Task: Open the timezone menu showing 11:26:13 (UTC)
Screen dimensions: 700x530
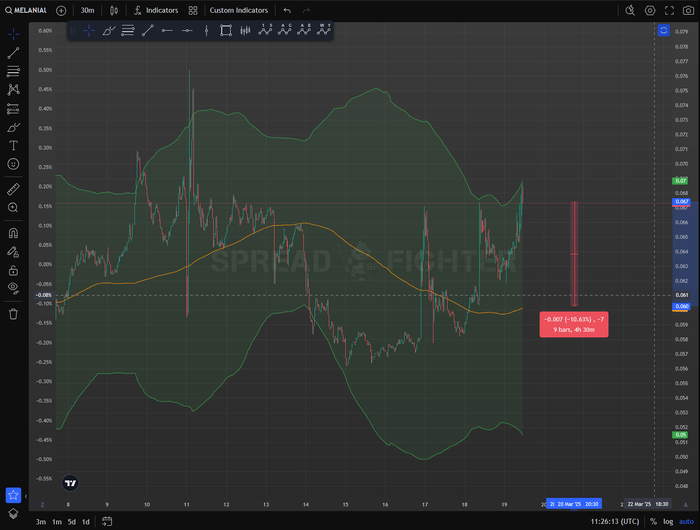Action: point(615,522)
